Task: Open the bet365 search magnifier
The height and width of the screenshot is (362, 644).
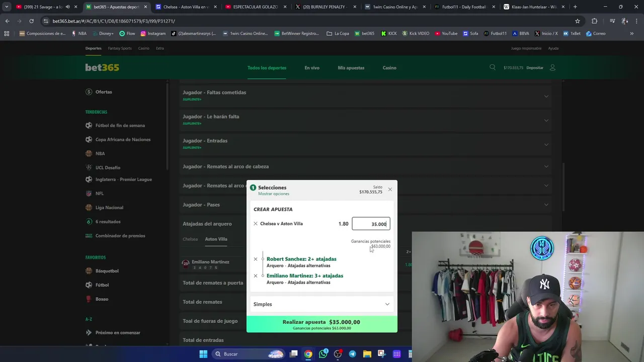Action: coord(493,67)
